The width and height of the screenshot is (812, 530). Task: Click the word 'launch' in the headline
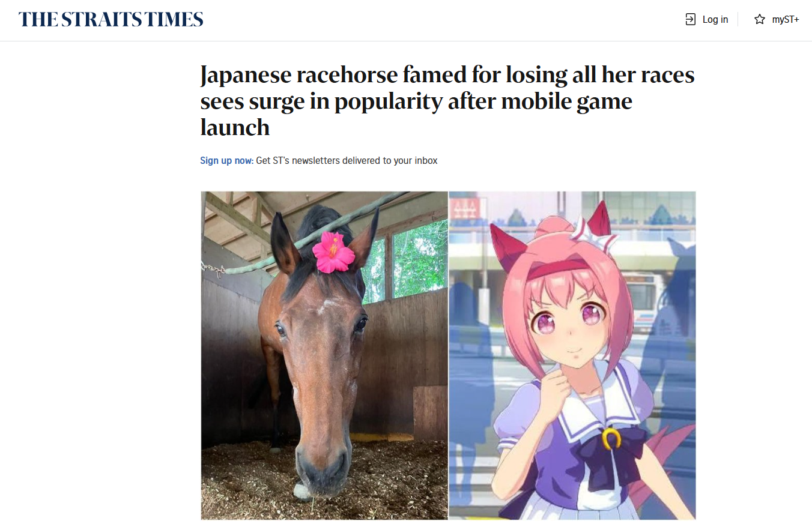tap(235, 127)
